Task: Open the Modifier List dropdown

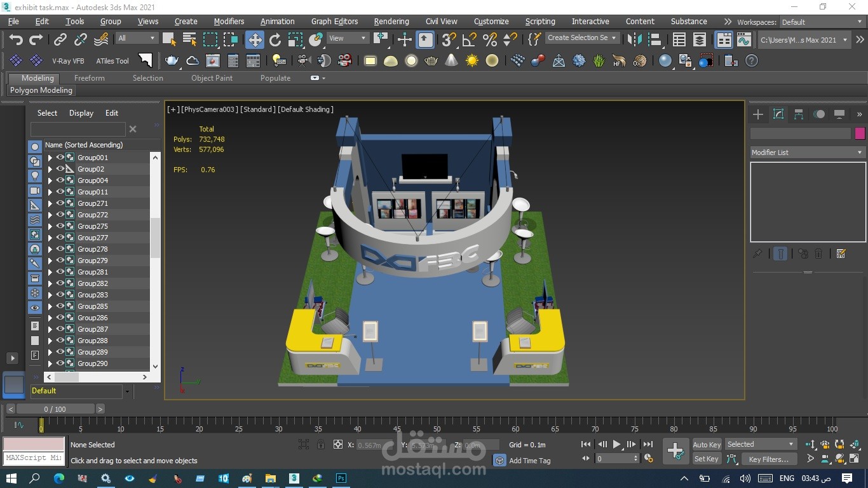Action: (808, 152)
